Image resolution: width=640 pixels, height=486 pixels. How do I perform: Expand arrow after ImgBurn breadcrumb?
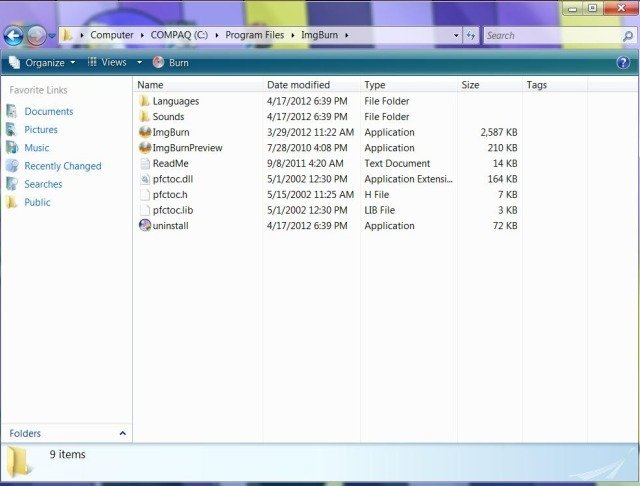coord(347,36)
